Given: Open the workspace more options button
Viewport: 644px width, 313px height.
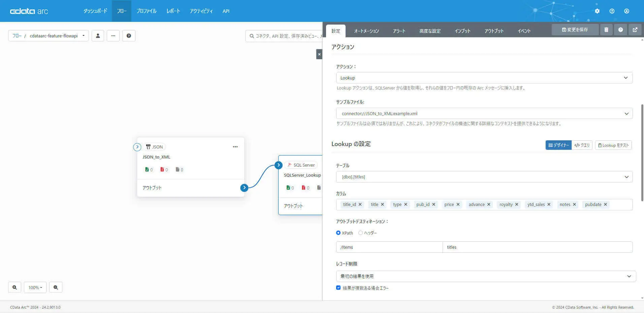Looking at the screenshot, I should point(113,36).
